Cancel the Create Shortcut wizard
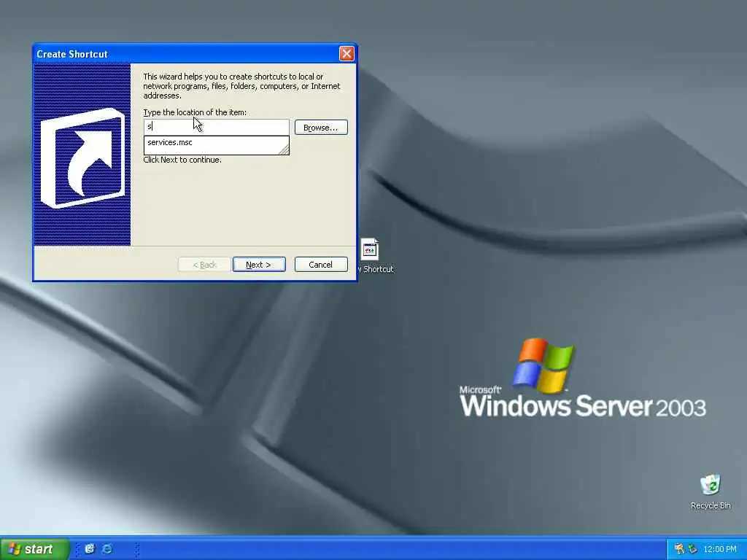Viewport: 747px width, 560px height. coord(321,264)
